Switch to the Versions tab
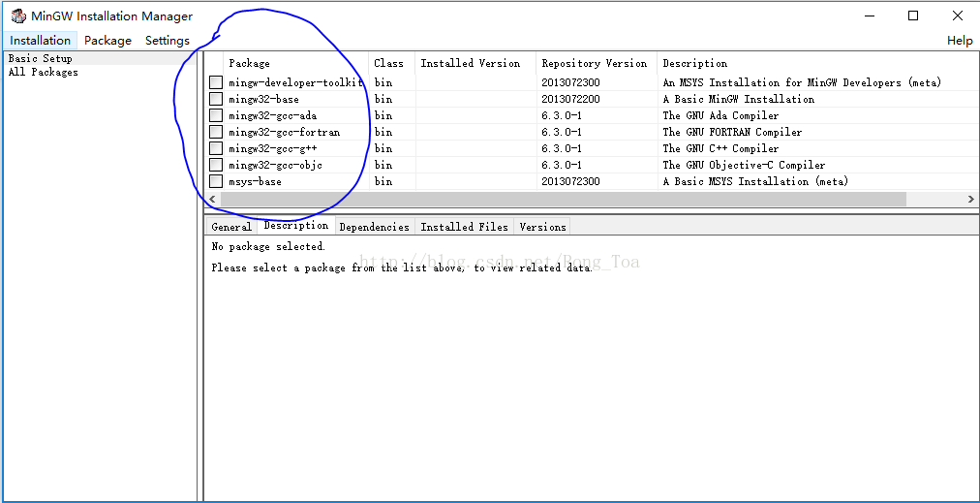The image size is (980, 503). coord(542,227)
